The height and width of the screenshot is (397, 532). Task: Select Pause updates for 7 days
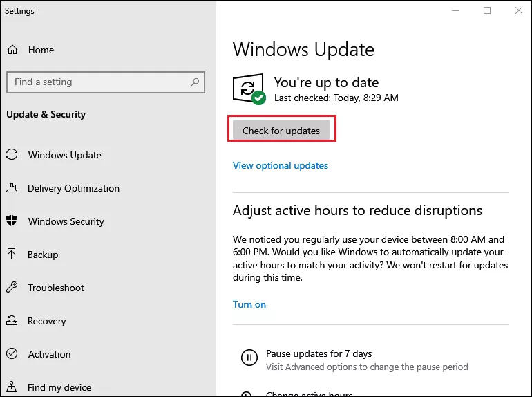(319, 353)
